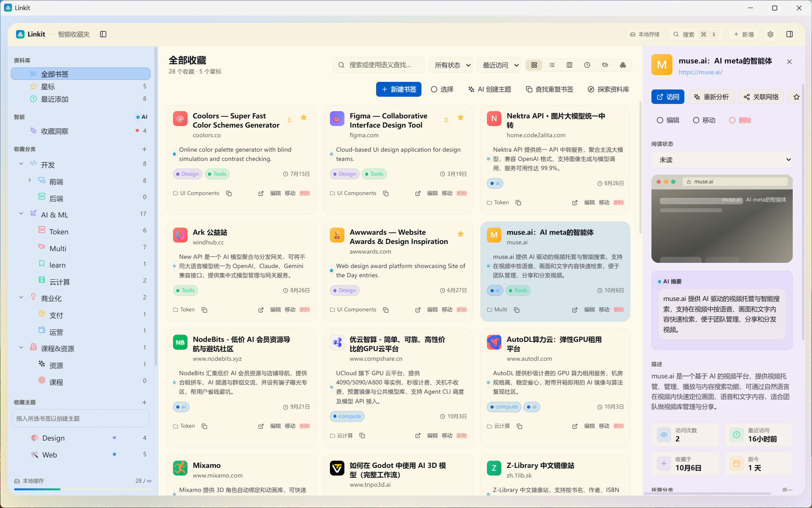812x508 pixels.
Task: Unstar the Awwwards bookmark
Action: [460, 234]
